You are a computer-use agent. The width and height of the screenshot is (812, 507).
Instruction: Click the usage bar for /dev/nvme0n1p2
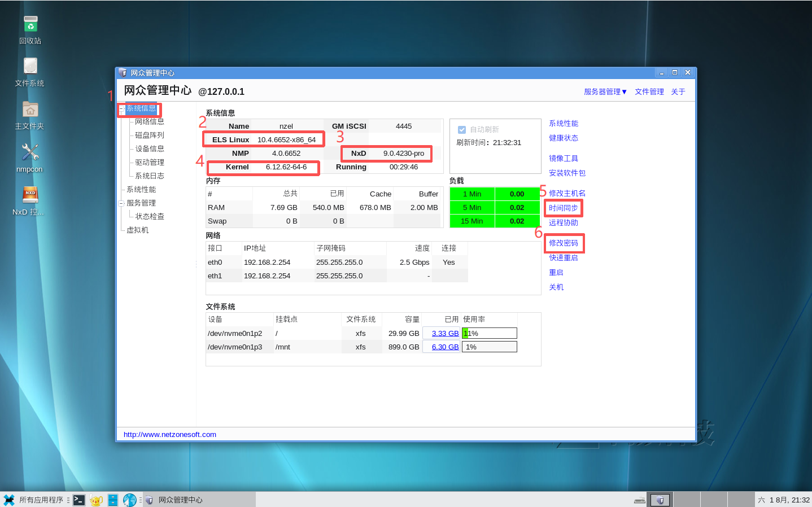pyautogui.click(x=490, y=334)
